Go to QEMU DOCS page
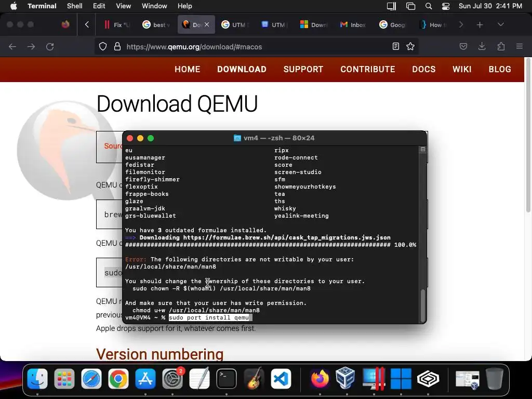The image size is (532, 399). tap(424, 69)
